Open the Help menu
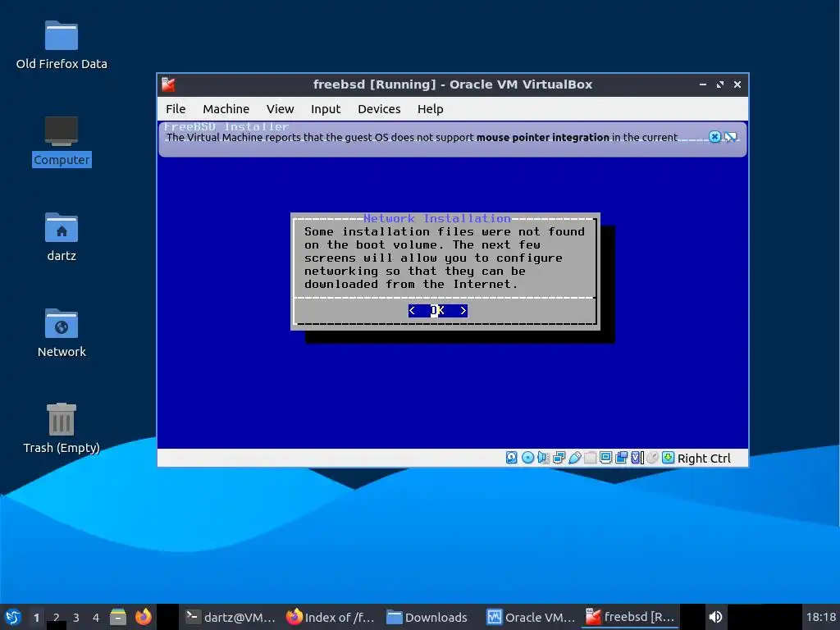The width and height of the screenshot is (840, 630). point(430,109)
